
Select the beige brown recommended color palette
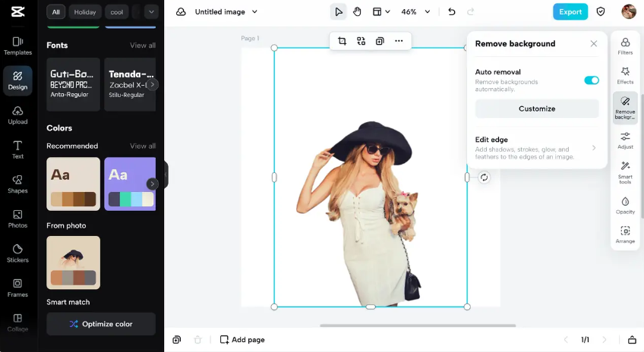point(73,184)
